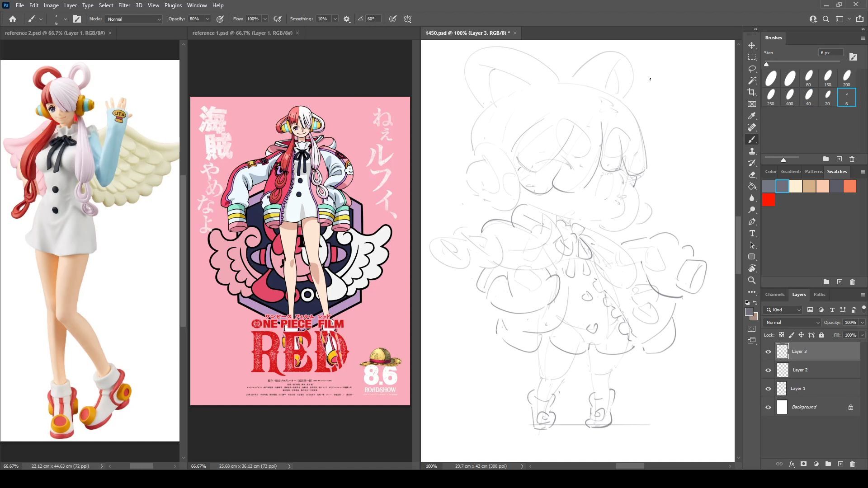The height and width of the screenshot is (488, 868).
Task: Select the Path Selection tool
Action: [752, 245]
